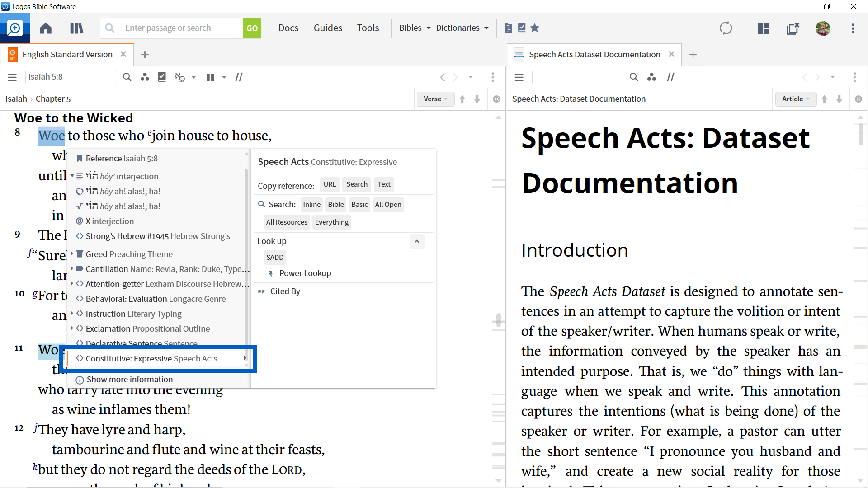868x488 pixels.
Task: Expand Greed Preaching Theme entry
Action: (72, 254)
